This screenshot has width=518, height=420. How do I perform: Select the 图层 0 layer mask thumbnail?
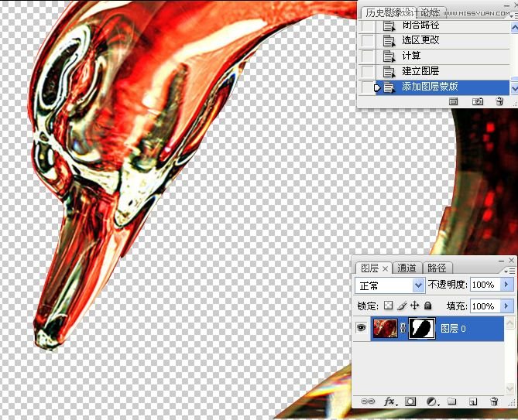pos(420,328)
